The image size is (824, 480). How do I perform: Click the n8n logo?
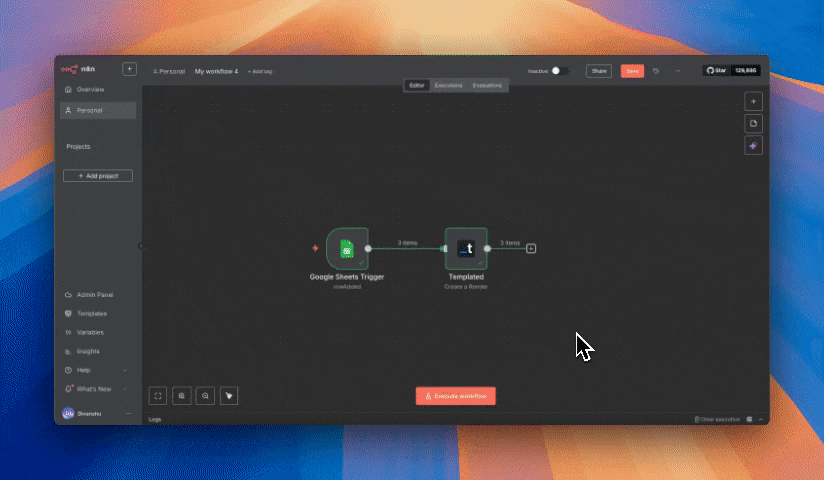click(77, 69)
